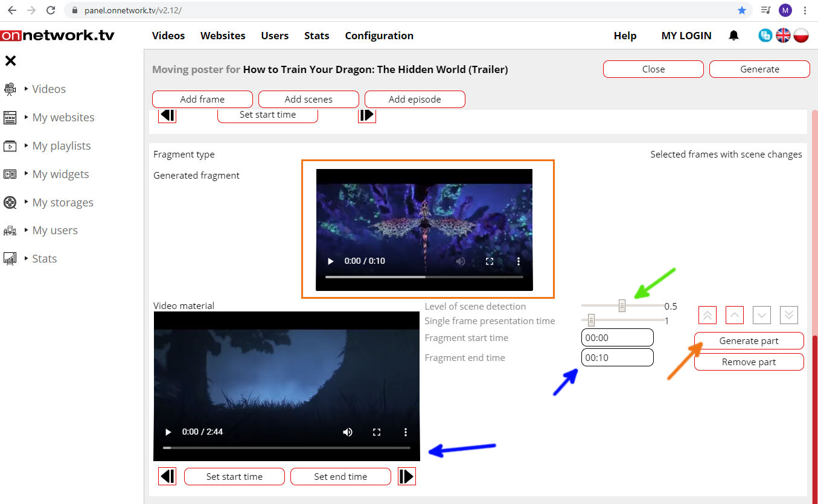Image resolution: width=818 pixels, height=504 pixels.
Task: Click the Add frame button
Action: (202, 100)
